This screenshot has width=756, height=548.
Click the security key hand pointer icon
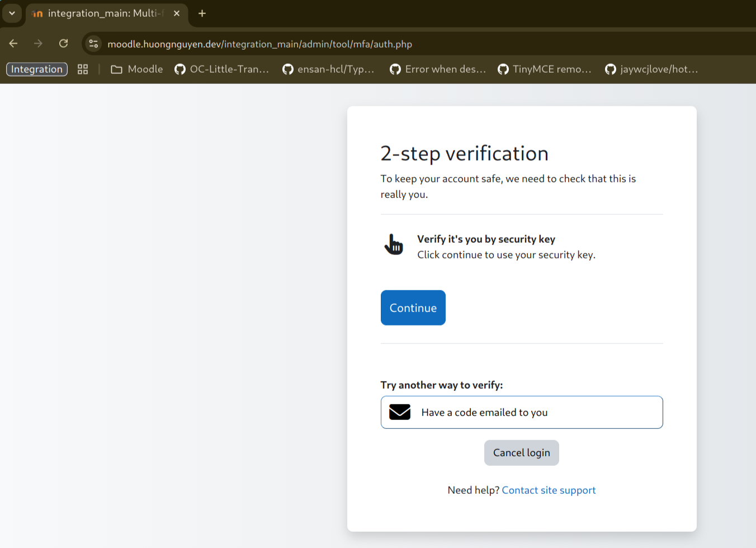(394, 244)
